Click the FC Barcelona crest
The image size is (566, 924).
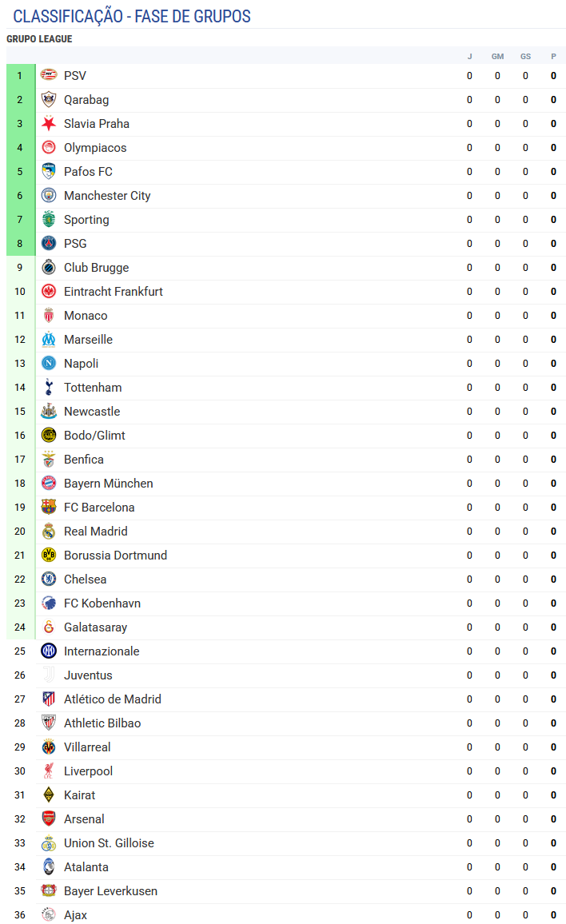click(49, 507)
